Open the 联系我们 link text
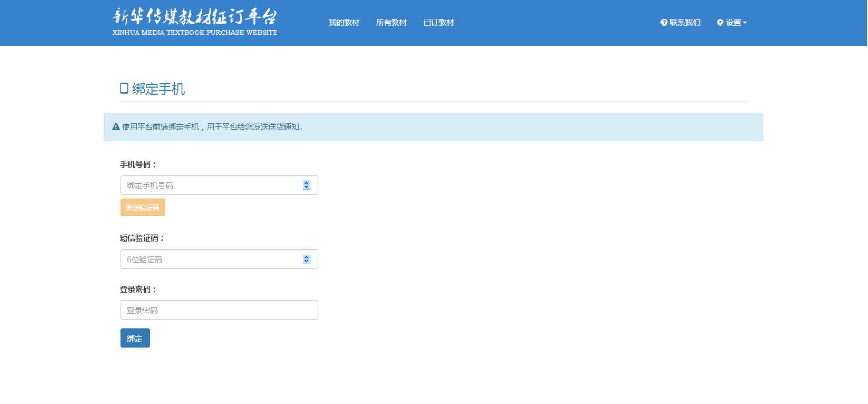This screenshot has height=404, width=868. tap(684, 22)
